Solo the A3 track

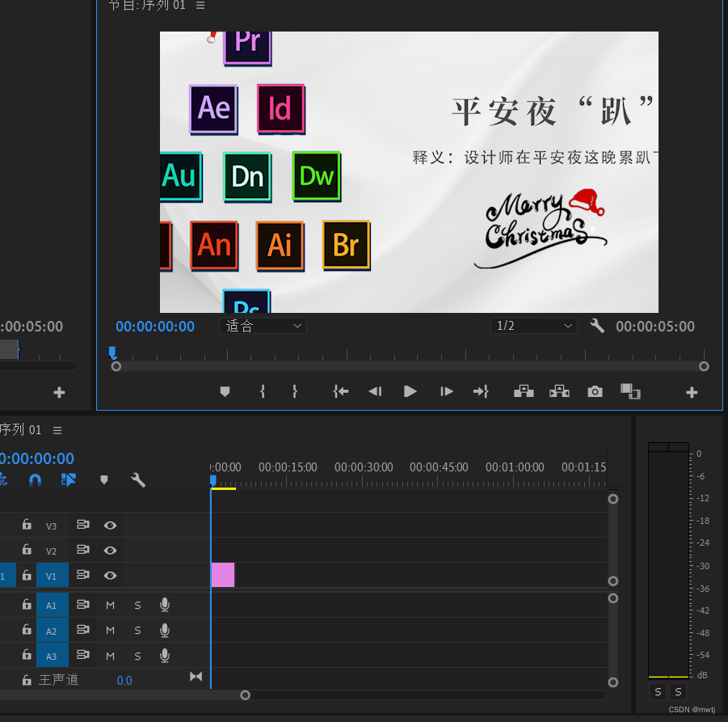tap(137, 656)
